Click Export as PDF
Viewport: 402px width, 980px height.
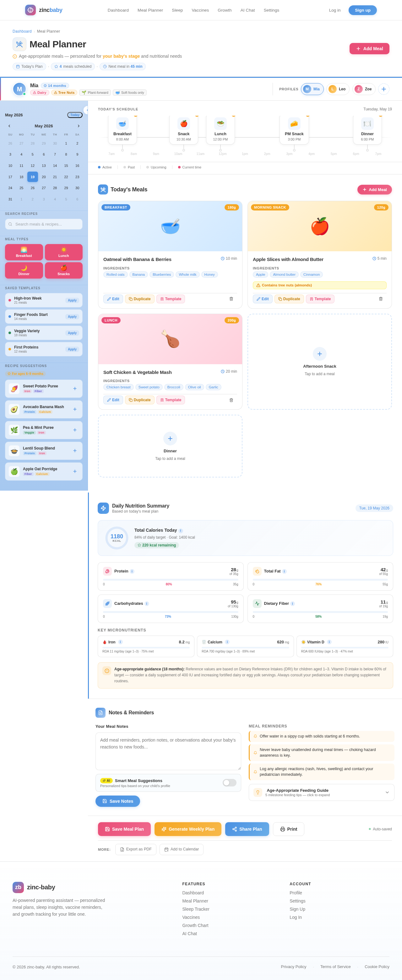(136, 849)
